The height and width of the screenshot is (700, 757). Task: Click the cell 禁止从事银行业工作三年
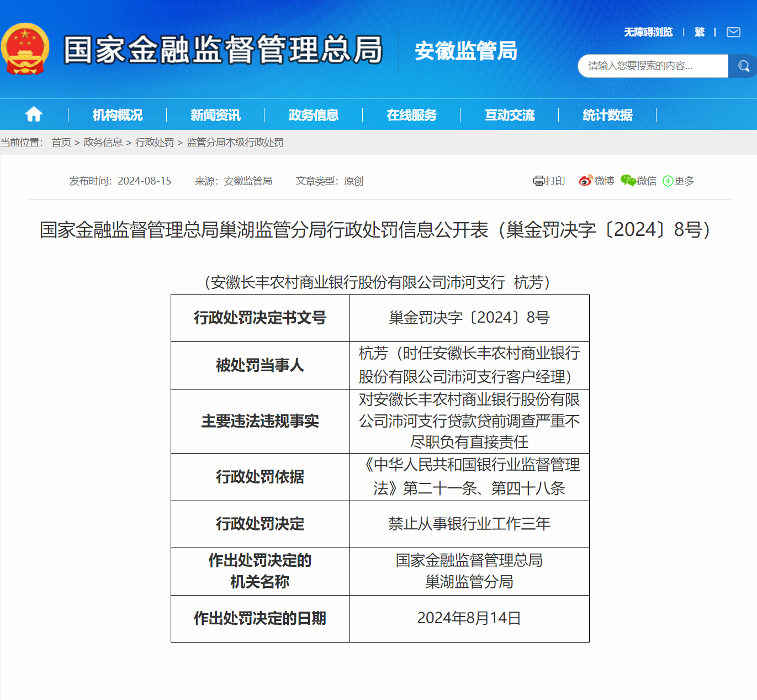coord(469,524)
